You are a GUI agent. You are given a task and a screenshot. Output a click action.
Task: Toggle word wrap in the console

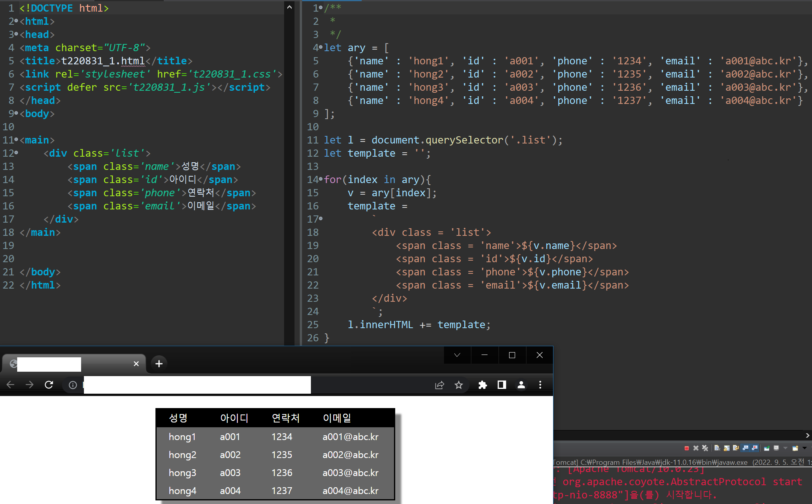coord(736,448)
